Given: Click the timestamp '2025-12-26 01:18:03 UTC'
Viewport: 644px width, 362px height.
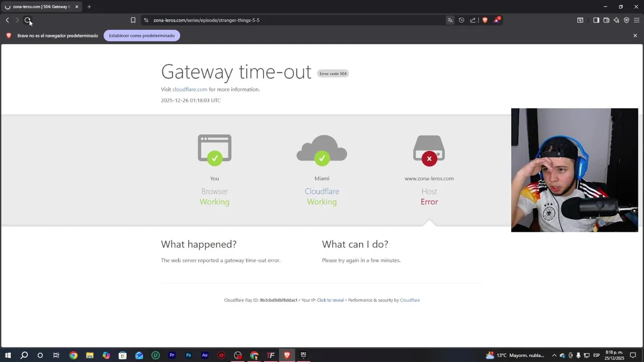Looking at the screenshot, I should (191, 101).
